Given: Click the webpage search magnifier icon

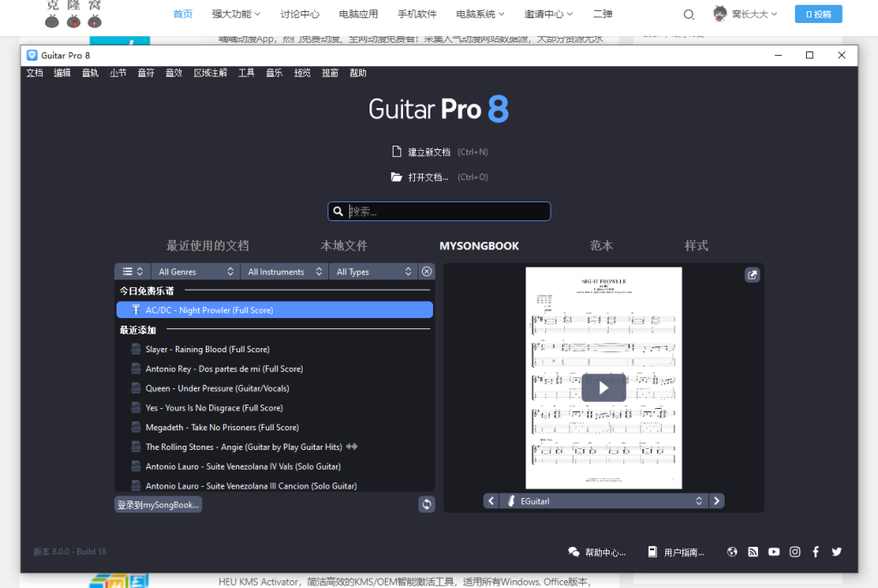Looking at the screenshot, I should (x=689, y=15).
